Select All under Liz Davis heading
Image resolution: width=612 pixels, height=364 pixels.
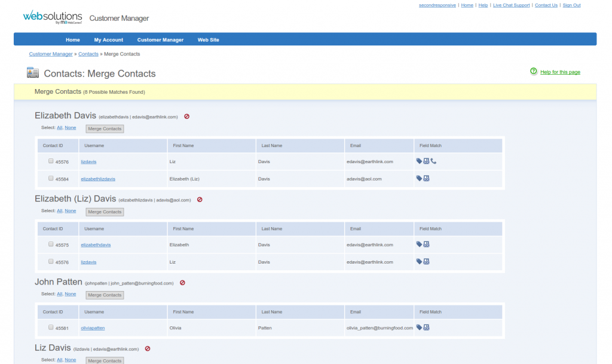(60, 360)
